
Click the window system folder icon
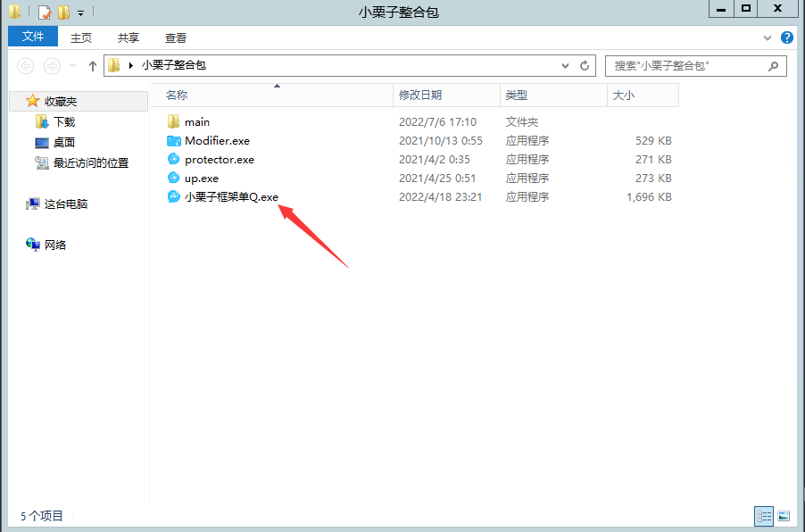(15, 12)
